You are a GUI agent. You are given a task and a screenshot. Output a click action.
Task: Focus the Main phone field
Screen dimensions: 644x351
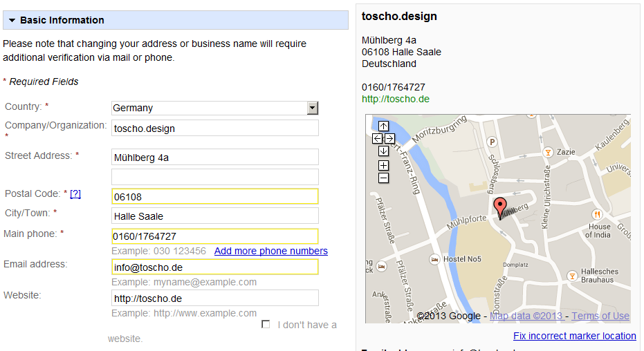click(215, 236)
